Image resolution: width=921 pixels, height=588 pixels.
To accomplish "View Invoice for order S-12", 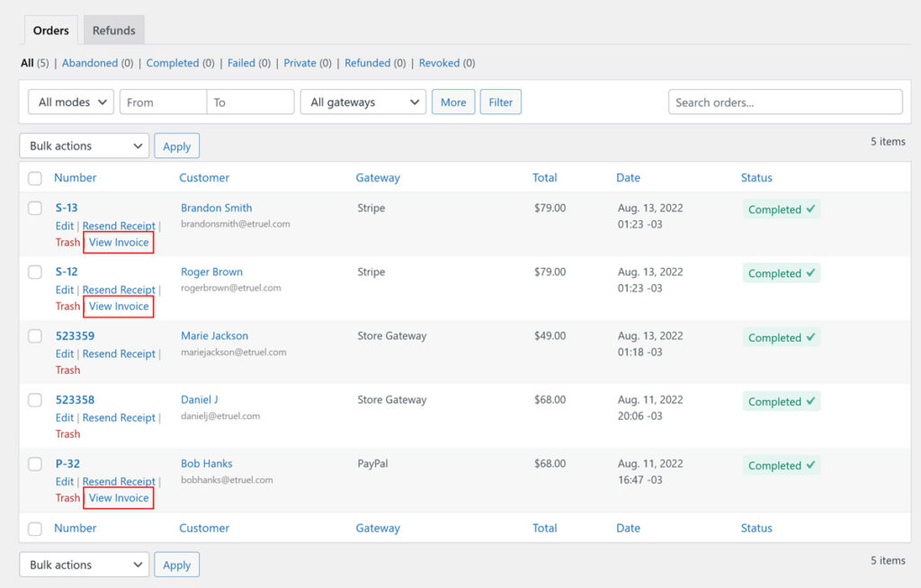I will click(118, 307).
